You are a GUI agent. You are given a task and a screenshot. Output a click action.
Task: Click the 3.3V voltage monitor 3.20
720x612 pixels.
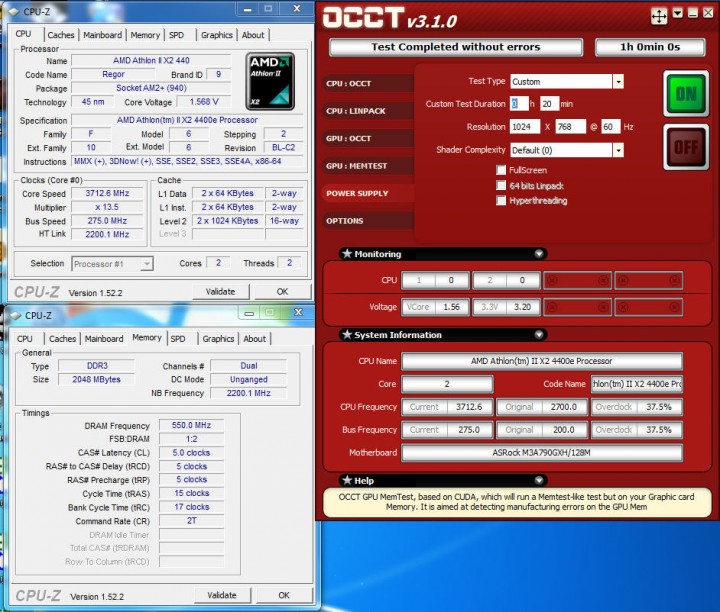pos(506,307)
